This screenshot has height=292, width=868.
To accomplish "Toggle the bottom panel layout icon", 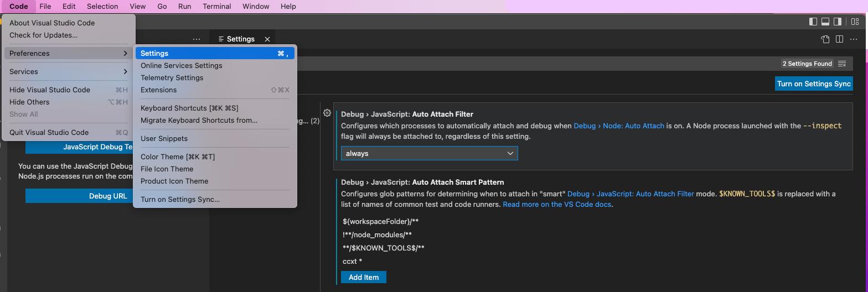I will click(825, 22).
